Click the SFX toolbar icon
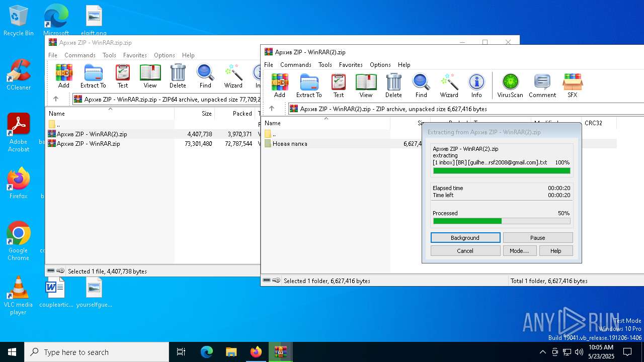This screenshot has width=644, height=362. [x=573, y=85]
